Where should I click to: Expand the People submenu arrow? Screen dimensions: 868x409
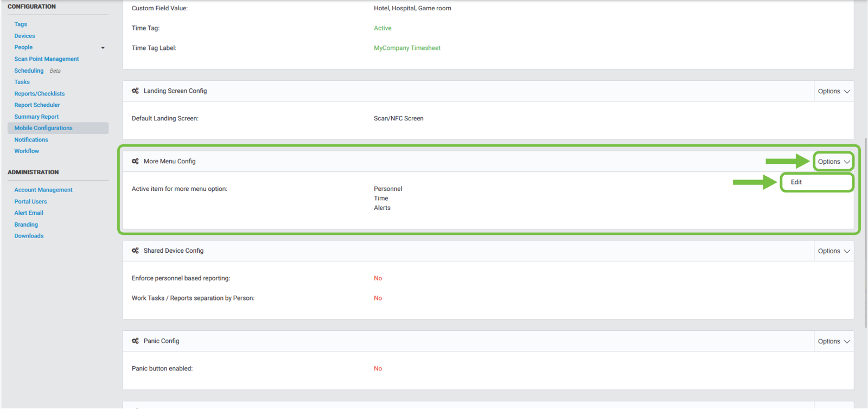[x=103, y=48]
